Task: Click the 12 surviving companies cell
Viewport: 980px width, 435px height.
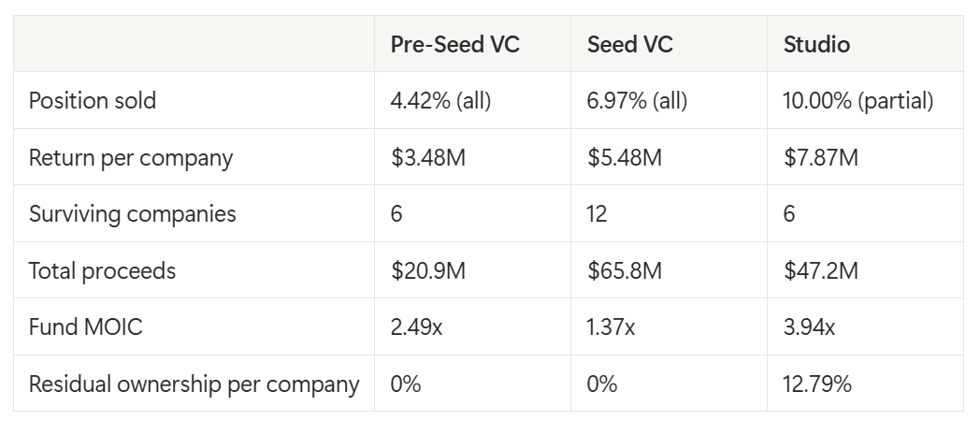Action: (x=597, y=213)
